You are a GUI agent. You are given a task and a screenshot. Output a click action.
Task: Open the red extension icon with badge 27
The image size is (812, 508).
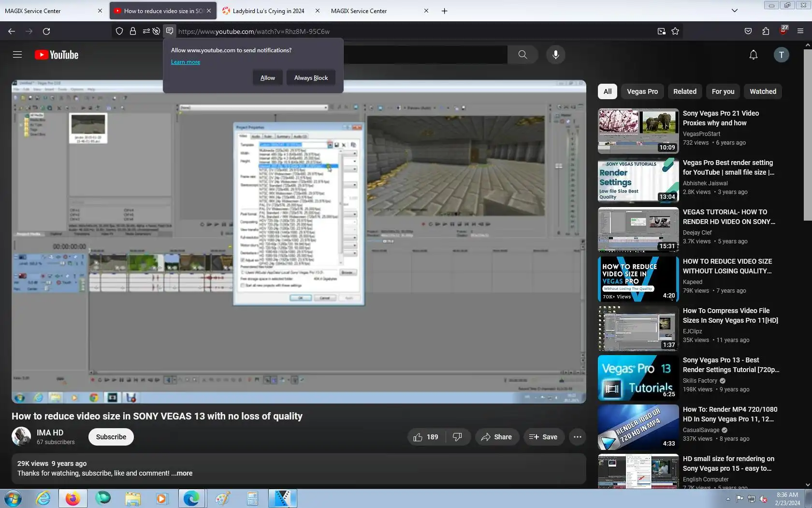pos(783,30)
